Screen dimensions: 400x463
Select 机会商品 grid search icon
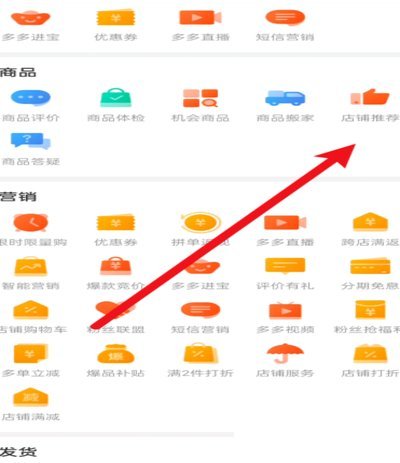coord(200,98)
